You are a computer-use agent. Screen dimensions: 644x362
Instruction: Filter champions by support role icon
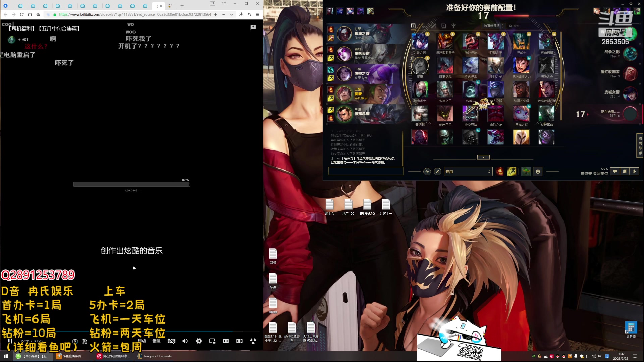point(453,26)
